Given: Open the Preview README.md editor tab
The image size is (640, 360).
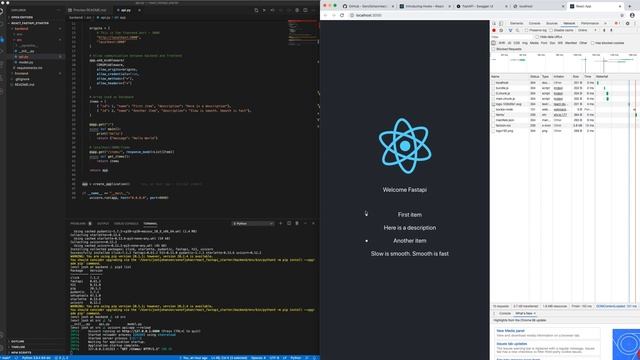Looking at the screenshot, I should [89, 10].
